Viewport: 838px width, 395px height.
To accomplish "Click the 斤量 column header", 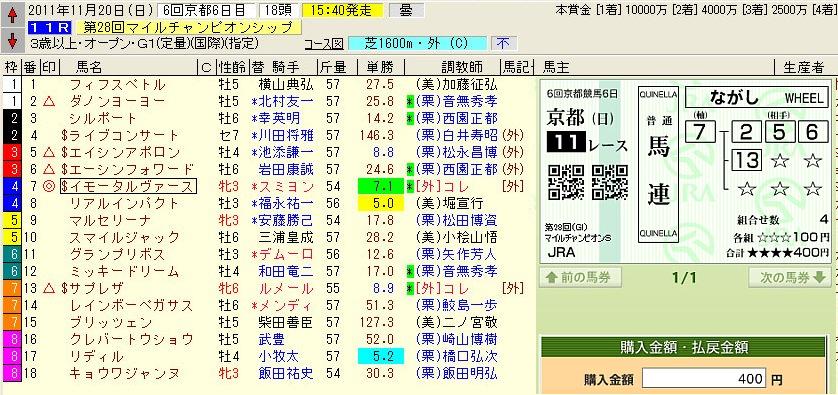I will (333, 67).
